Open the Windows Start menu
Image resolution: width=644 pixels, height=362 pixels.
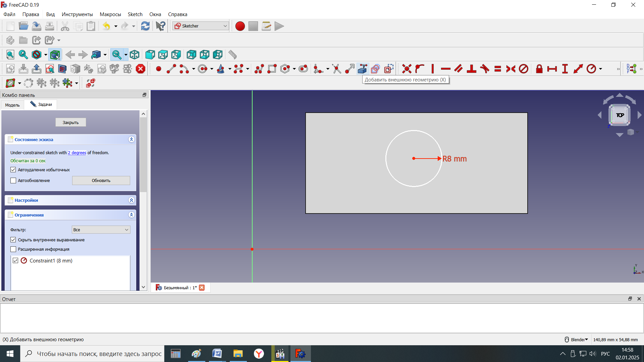[x=10, y=354]
